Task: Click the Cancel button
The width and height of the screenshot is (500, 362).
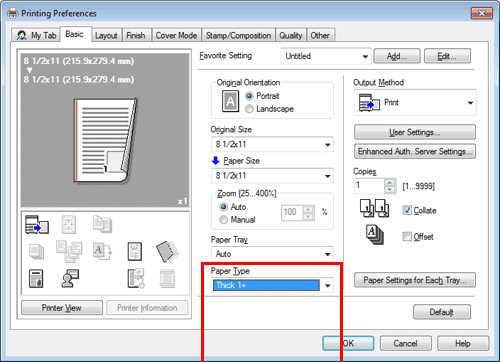Action: pyautogui.click(x=406, y=343)
